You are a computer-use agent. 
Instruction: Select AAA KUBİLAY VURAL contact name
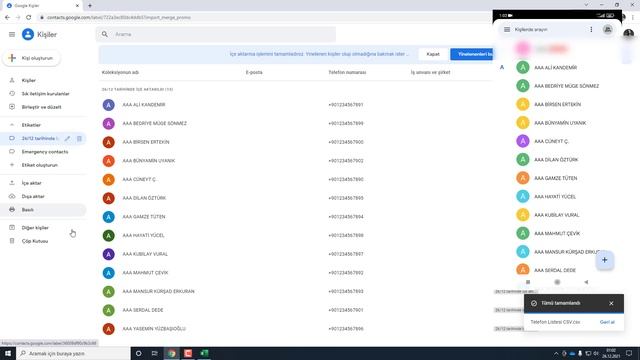point(145,254)
